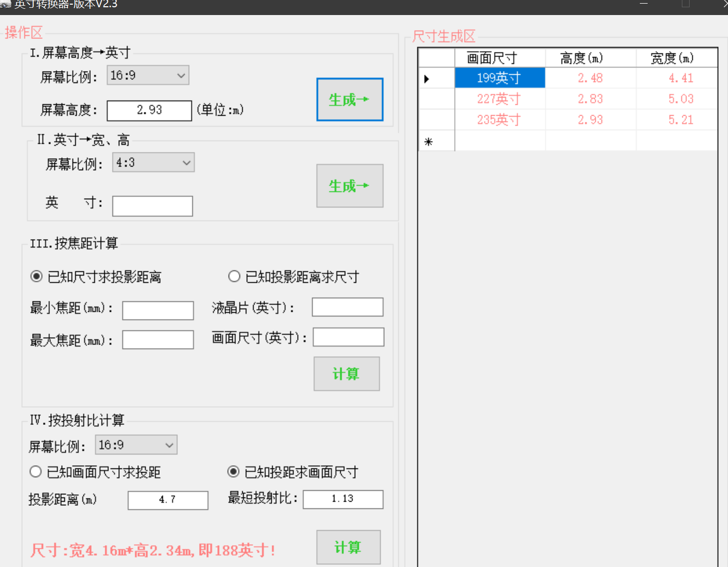
Task: Click the 最短投射比 input field
Action: (x=343, y=499)
